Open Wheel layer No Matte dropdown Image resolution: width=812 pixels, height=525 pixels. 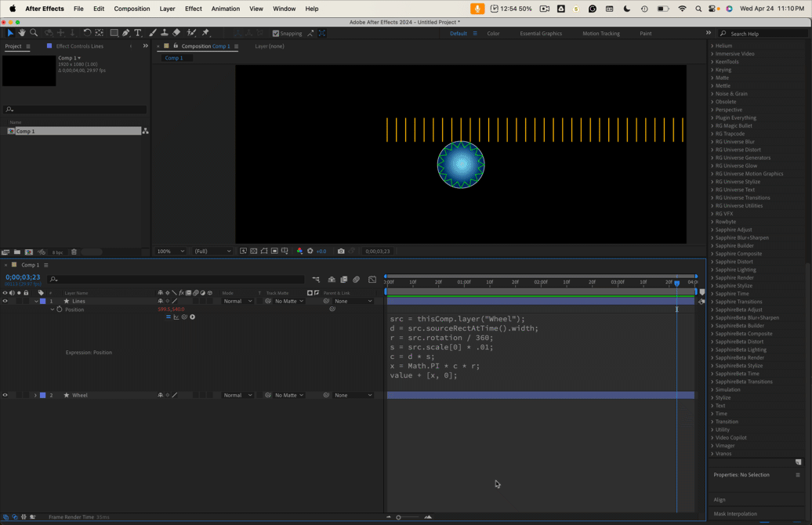coord(288,395)
